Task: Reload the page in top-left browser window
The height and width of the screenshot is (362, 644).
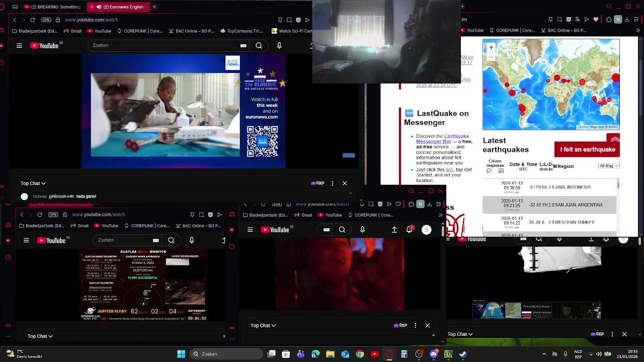Action: [x=33, y=20]
